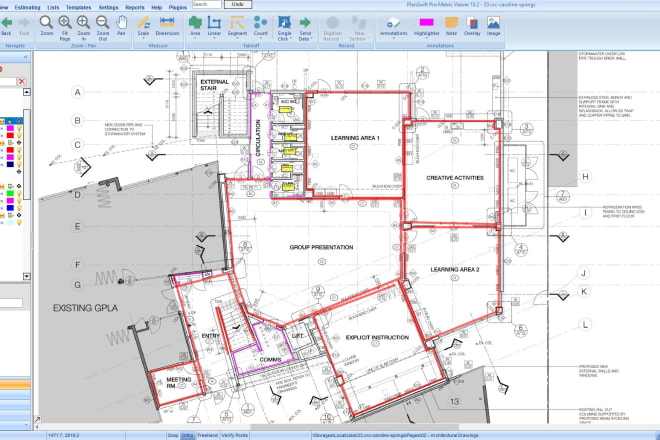Click the Digitizer Record icon
660x440 pixels.
tap(333, 22)
